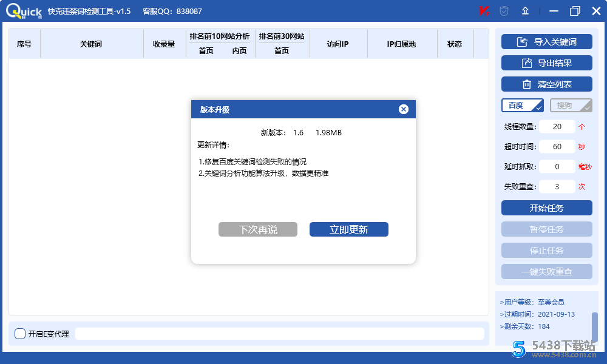607x364 pixels.
Task: Click inside the 线程数量 thread count field
Action: tap(557, 126)
